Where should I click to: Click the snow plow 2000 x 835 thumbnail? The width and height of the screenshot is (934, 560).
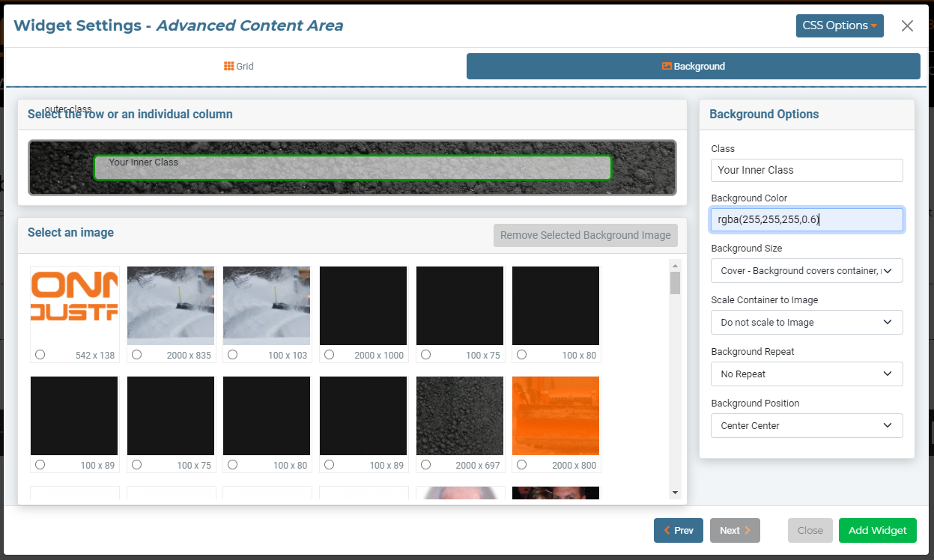tap(171, 305)
